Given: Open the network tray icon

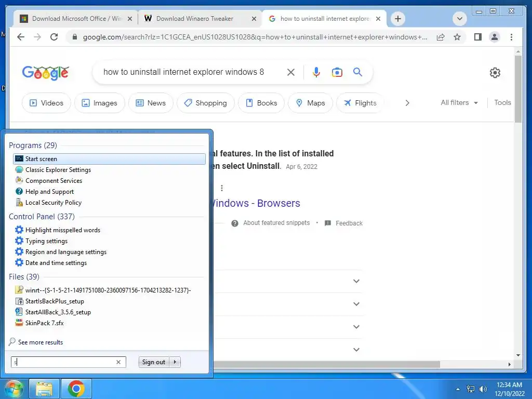Looking at the screenshot, I should [x=471, y=389].
